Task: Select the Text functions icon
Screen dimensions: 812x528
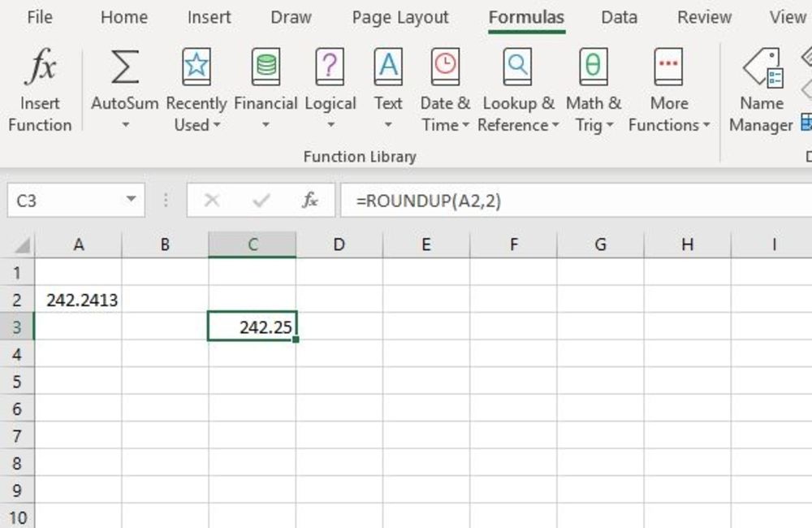Action: click(x=387, y=65)
